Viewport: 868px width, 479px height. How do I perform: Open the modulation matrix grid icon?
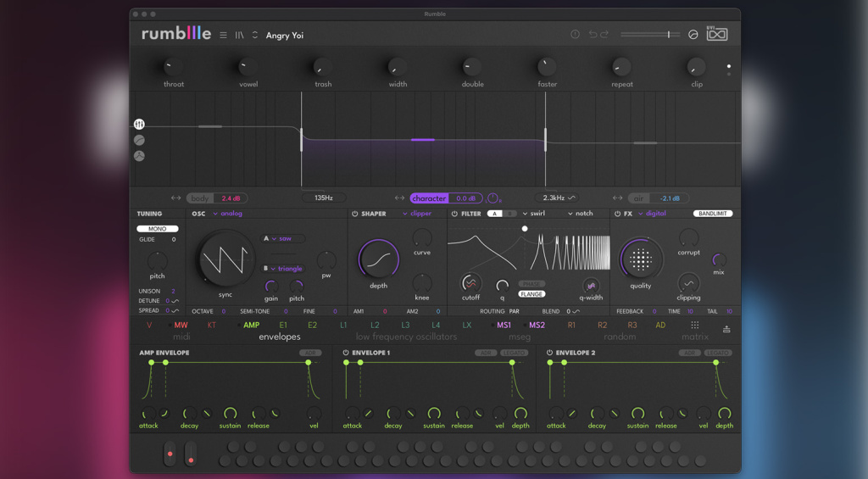695,325
